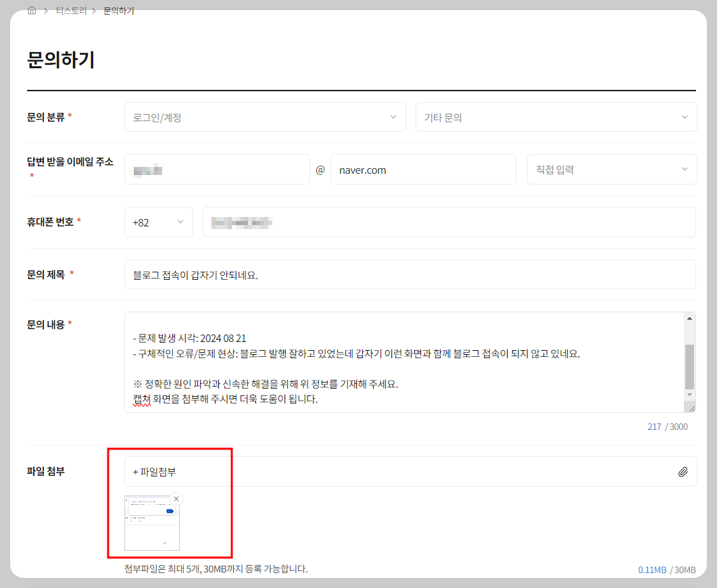Screen dimensions: 717x588
Task: Click the textarea resize grip icon
Action: pos(691,408)
